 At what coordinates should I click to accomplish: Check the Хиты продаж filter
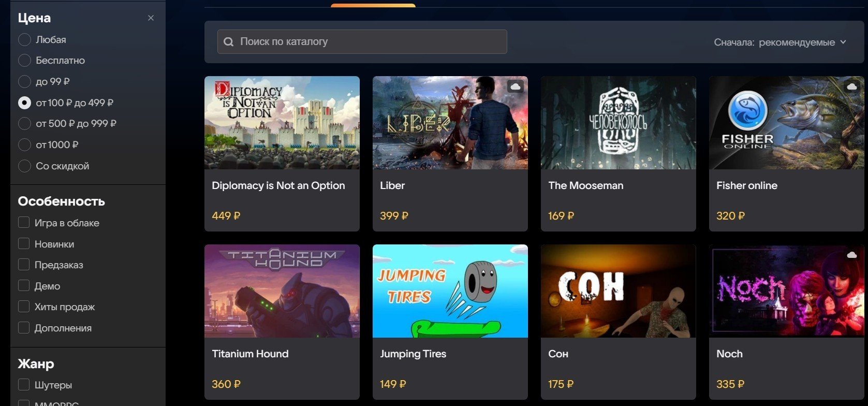[24, 307]
